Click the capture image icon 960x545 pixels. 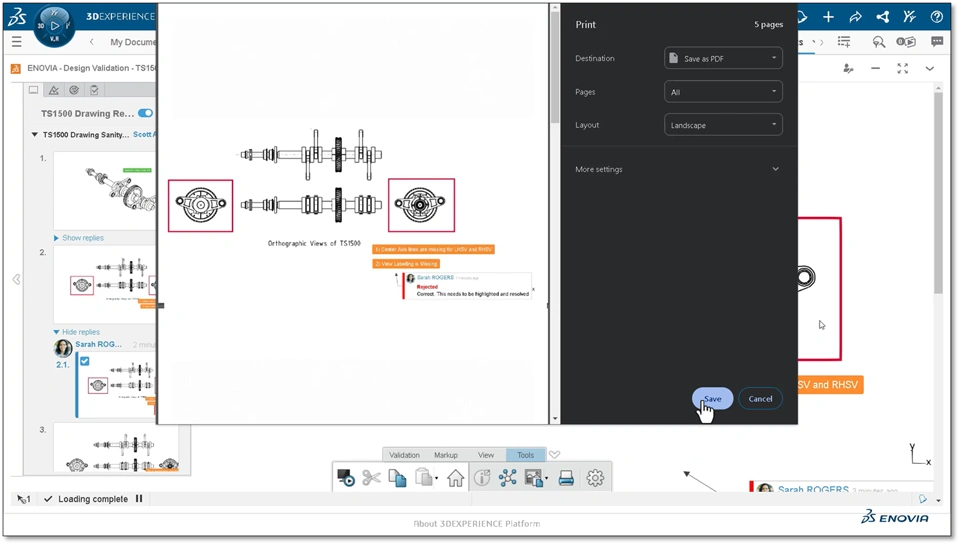533,478
